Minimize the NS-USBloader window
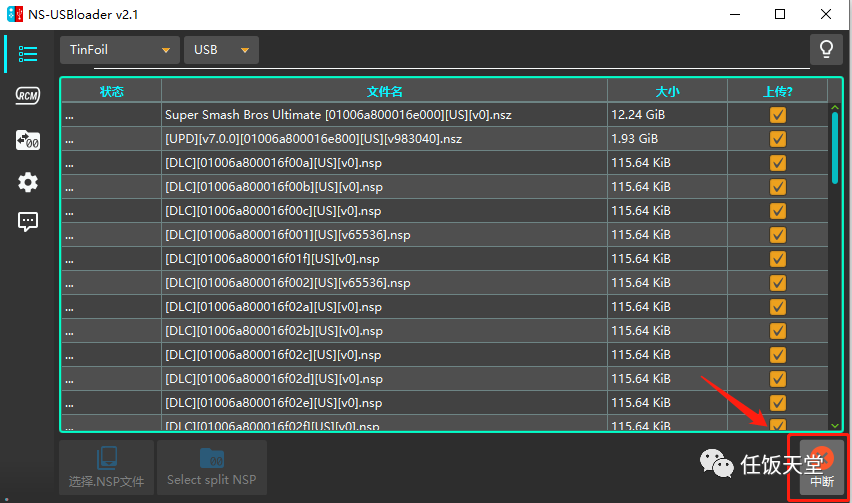Viewport: 852px width, 503px height. click(735, 15)
